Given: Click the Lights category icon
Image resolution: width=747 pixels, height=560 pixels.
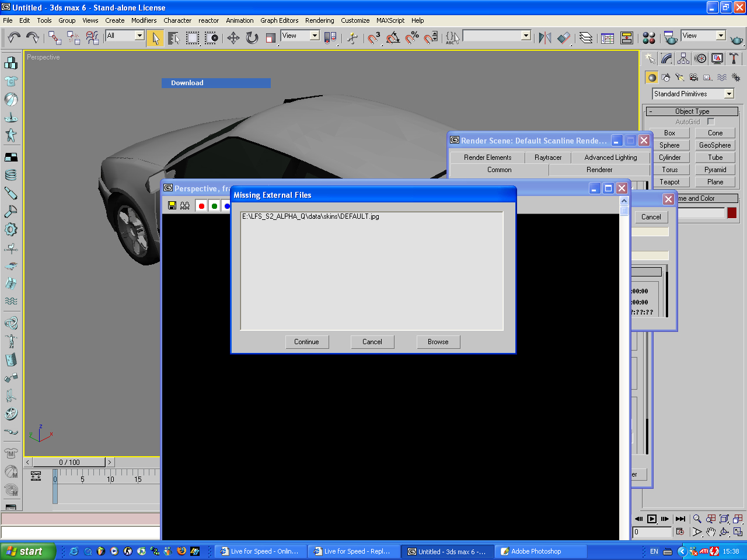Looking at the screenshot, I should (680, 78).
